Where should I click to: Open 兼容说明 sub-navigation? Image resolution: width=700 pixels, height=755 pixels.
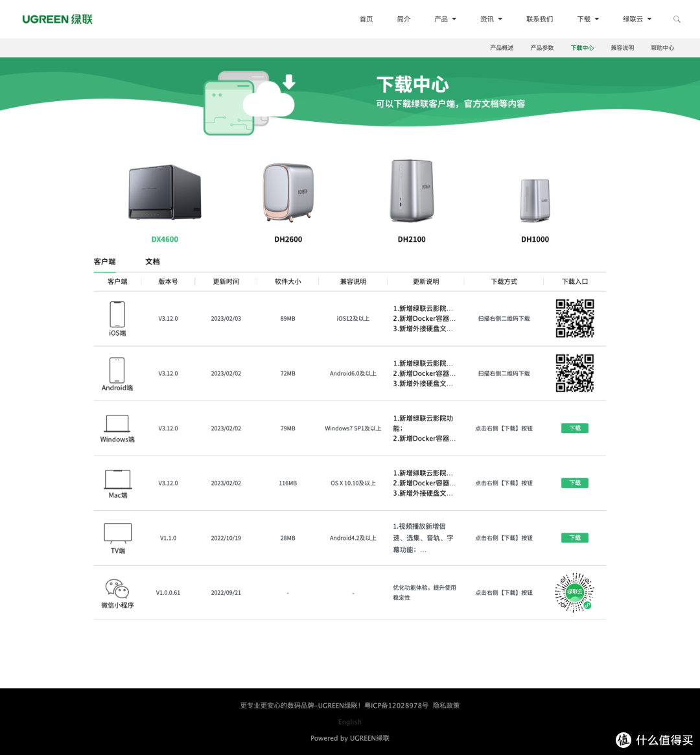622,48
